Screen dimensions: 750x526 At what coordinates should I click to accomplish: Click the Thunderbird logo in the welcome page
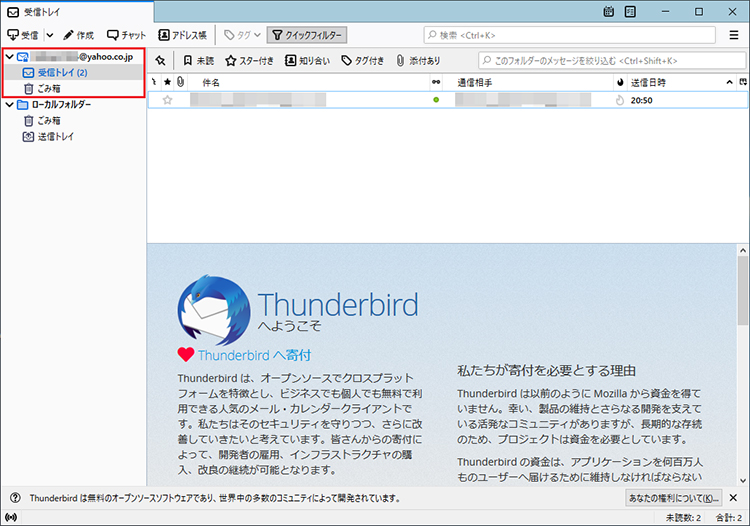click(x=214, y=310)
